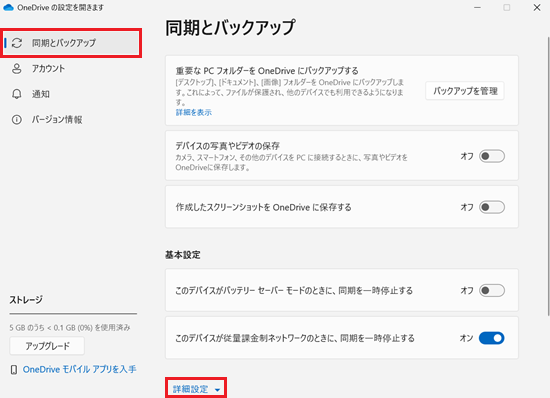The image size is (550, 398).
Task: Toggle battery saver mode sync pause switch
Action: point(492,290)
